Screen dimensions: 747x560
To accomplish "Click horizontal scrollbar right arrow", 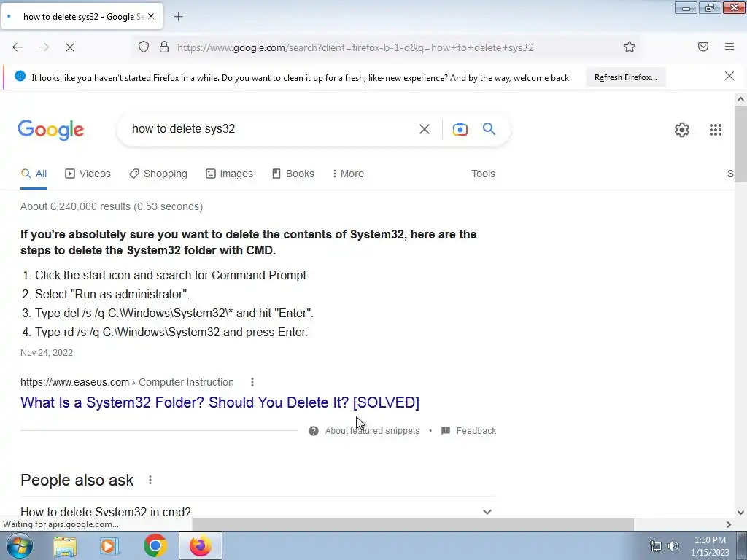I will [729, 524].
